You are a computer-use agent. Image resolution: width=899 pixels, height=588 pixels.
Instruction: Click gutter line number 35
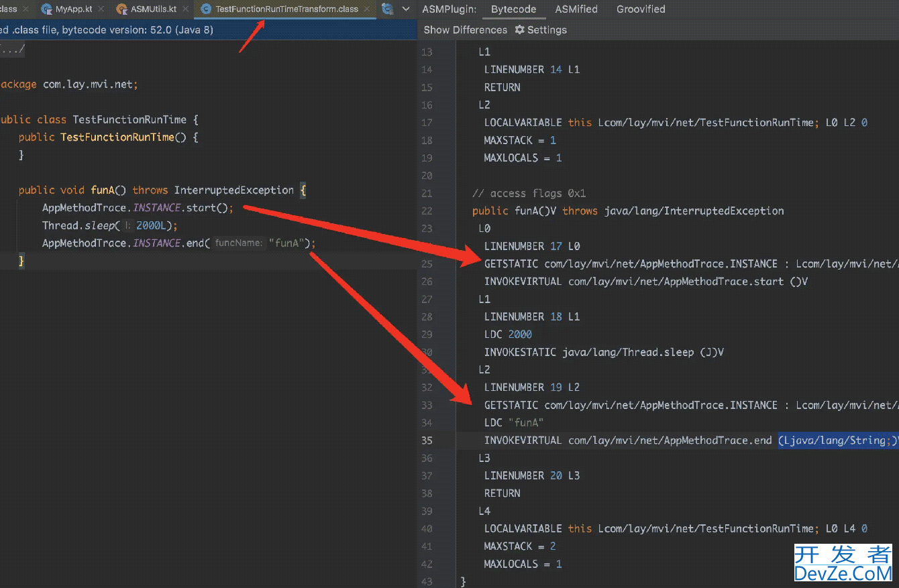click(x=427, y=440)
